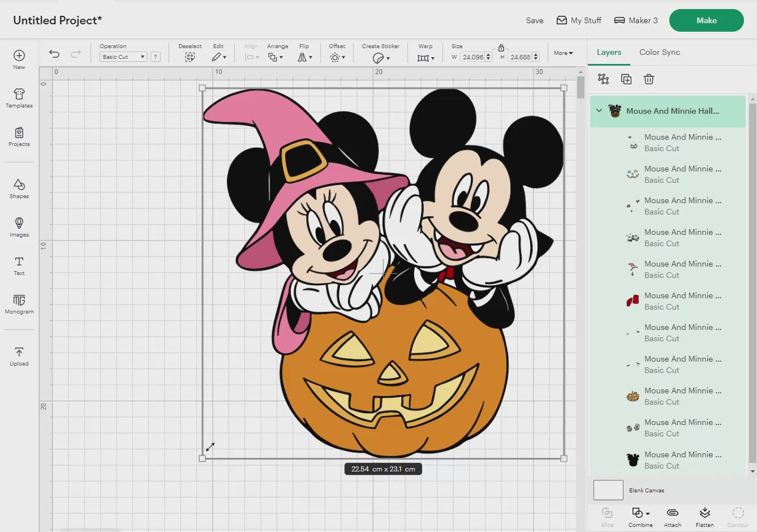Click the bottom-right resize handle of selection
Screen dimensions: 757x532
coord(564,458)
